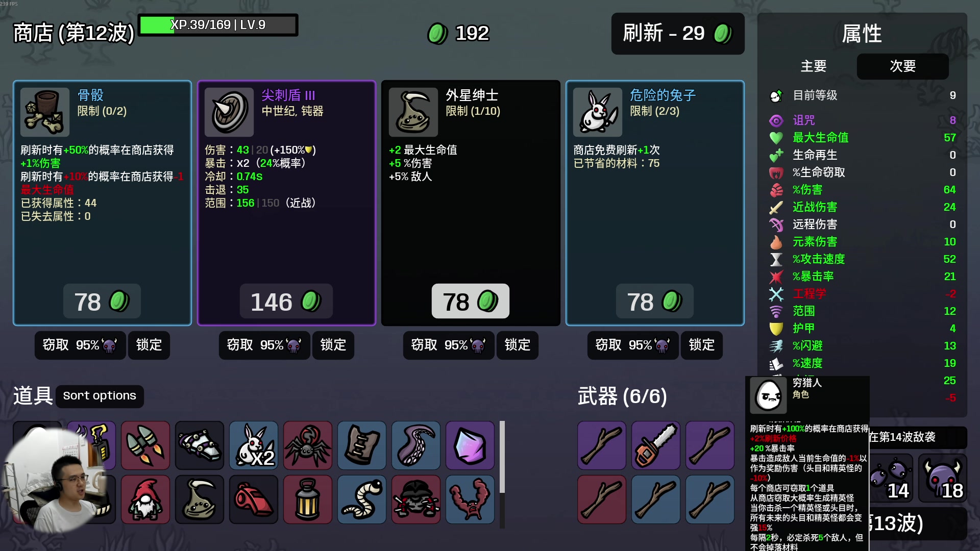Select the white worm item icon
Image resolution: width=980 pixels, height=551 pixels.
pos(362,499)
